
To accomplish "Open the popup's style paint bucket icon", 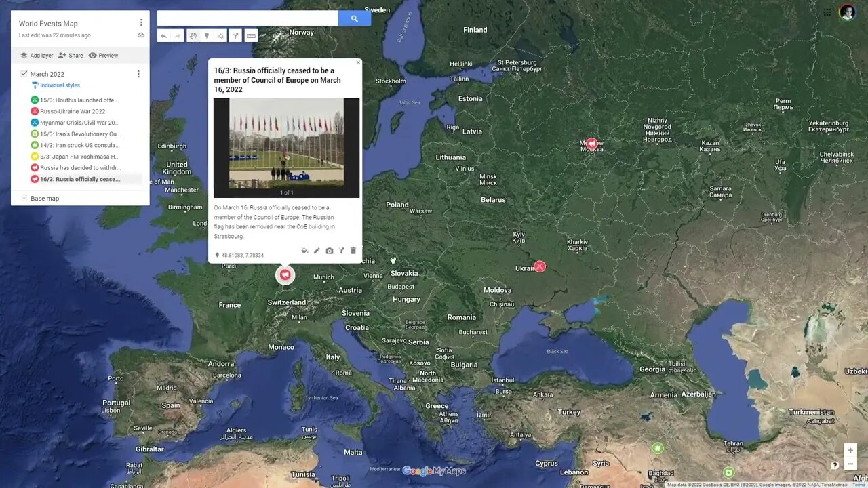I will tap(304, 251).
